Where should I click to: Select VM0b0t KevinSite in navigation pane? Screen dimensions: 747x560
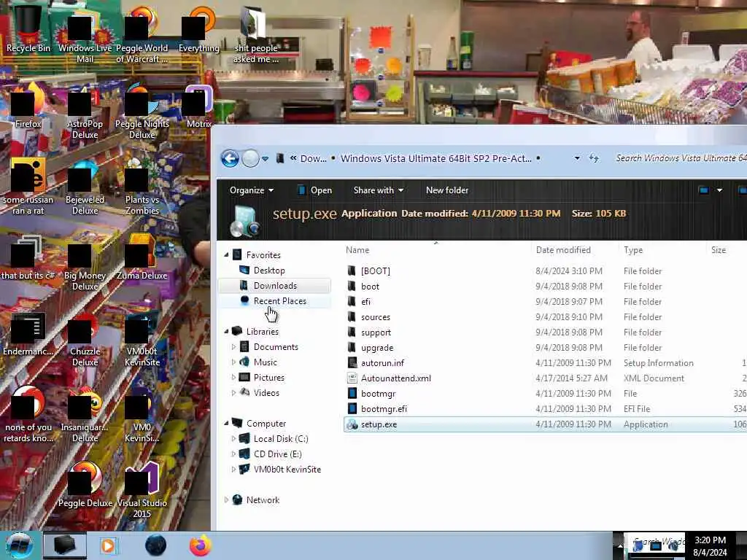click(287, 470)
